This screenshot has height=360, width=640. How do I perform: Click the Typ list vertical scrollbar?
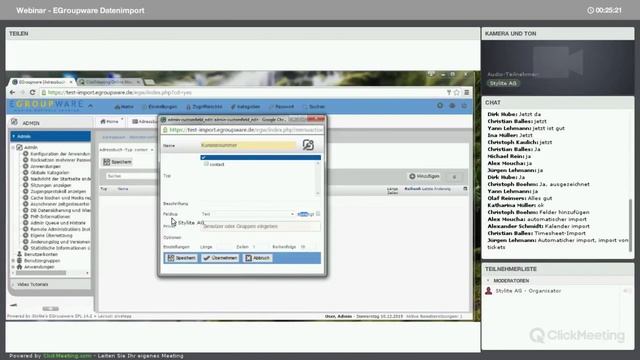point(318,178)
